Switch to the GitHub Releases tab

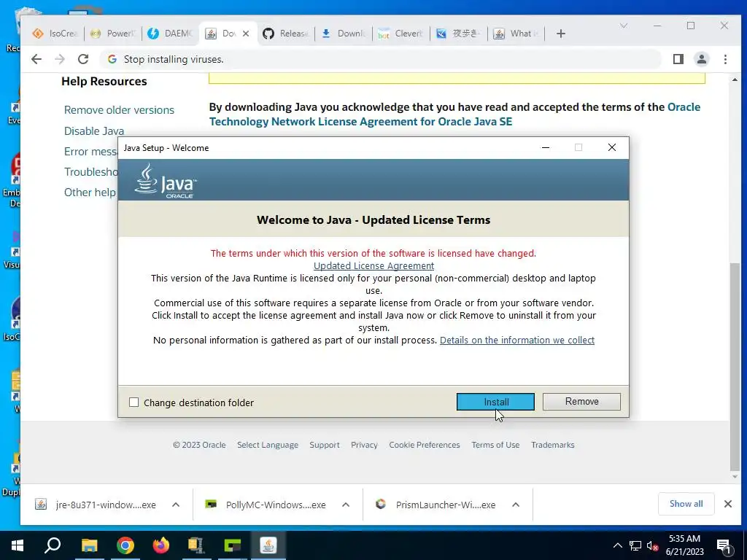click(x=286, y=34)
